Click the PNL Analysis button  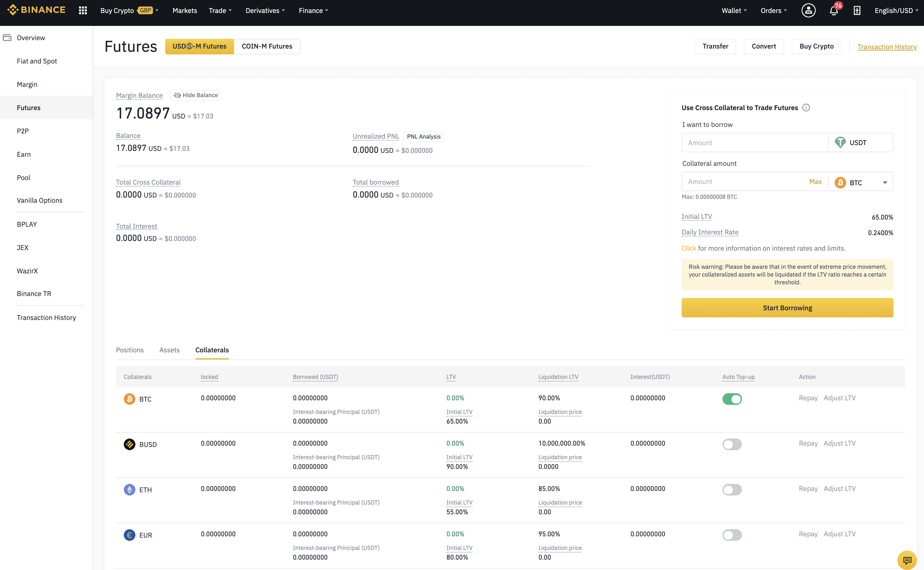[423, 136]
